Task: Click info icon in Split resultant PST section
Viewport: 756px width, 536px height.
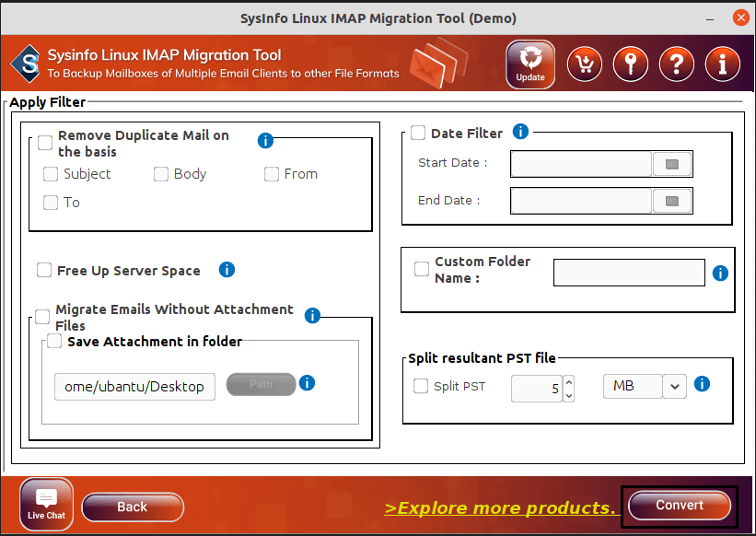Action: click(x=702, y=384)
